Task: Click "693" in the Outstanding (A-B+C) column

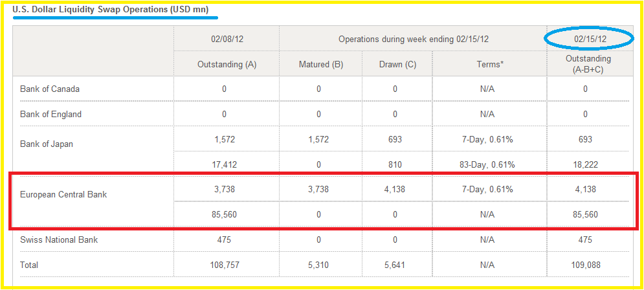Action: coord(585,139)
